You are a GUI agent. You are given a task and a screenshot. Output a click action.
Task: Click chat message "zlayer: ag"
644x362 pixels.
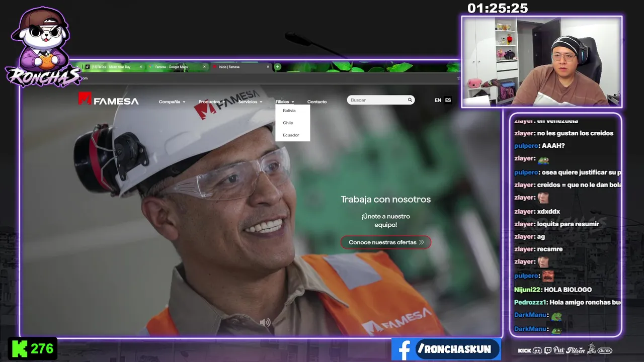pos(529,237)
